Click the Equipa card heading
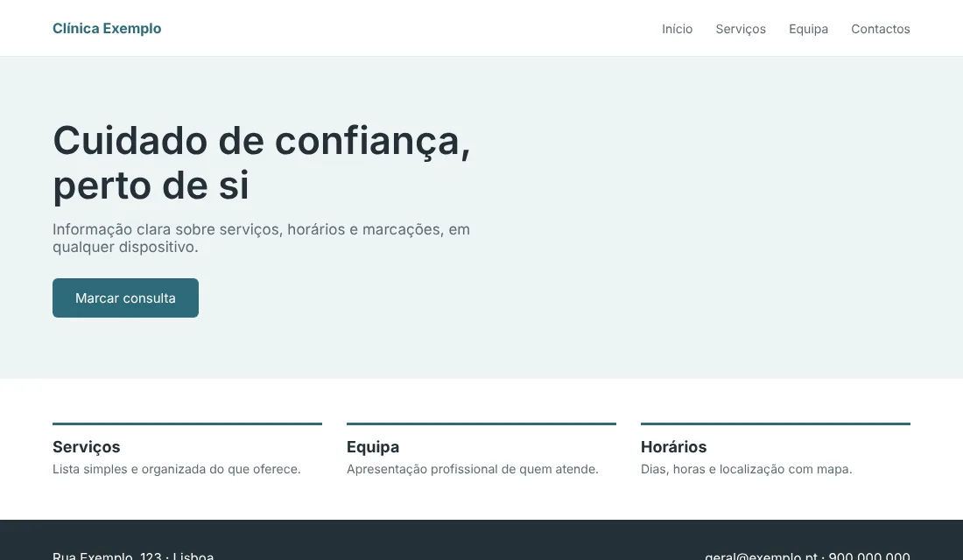The width and height of the screenshot is (963, 560). point(373,447)
